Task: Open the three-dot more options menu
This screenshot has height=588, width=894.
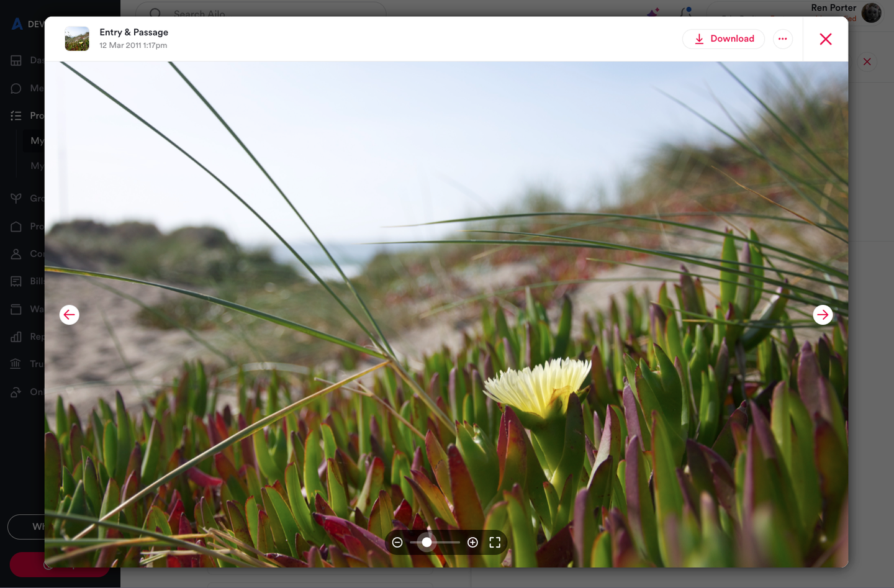Action: tap(782, 38)
